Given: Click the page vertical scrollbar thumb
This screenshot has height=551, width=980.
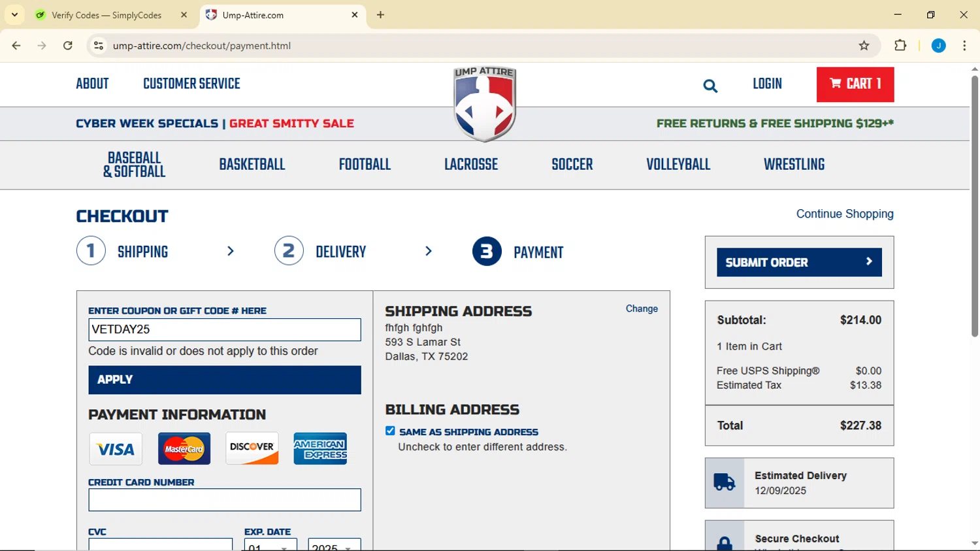Looking at the screenshot, I should [x=974, y=206].
